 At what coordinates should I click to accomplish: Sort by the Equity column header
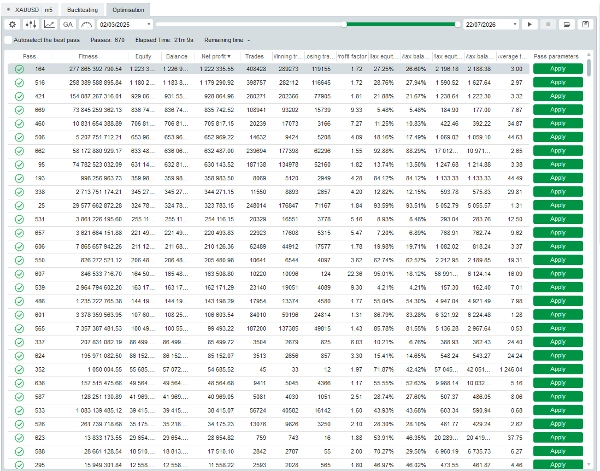coord(143,56)
